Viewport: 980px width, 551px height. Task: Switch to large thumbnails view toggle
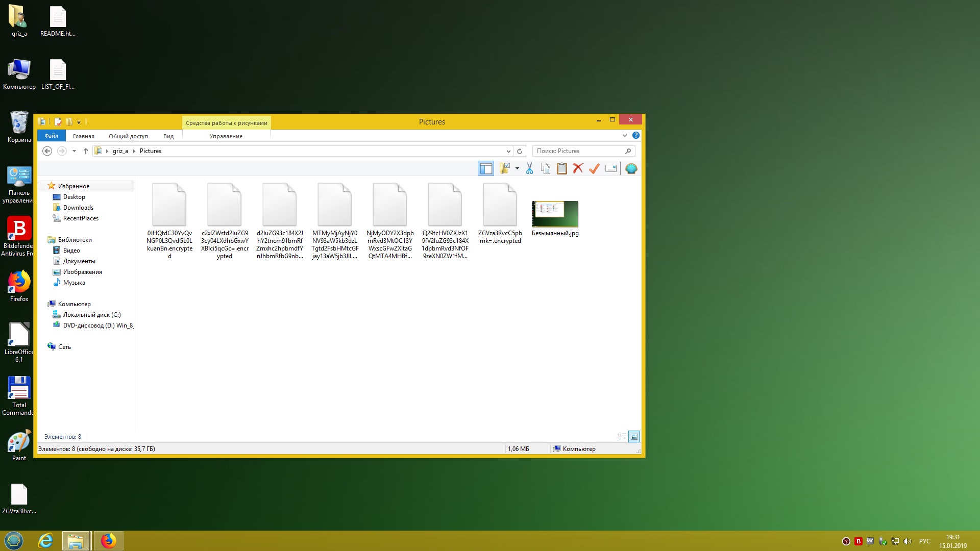point(634,436)
